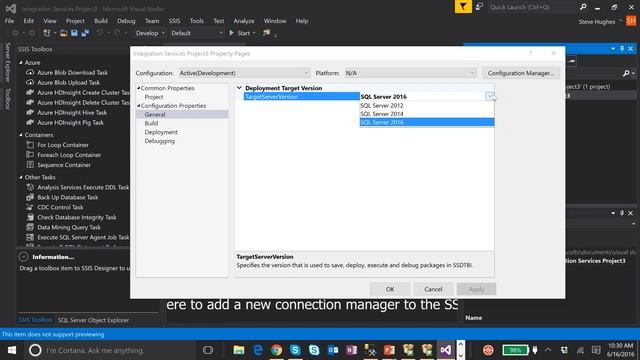Collapse Common Properties tree node
The width and height of the screenshot is (640, 360).
139,88
